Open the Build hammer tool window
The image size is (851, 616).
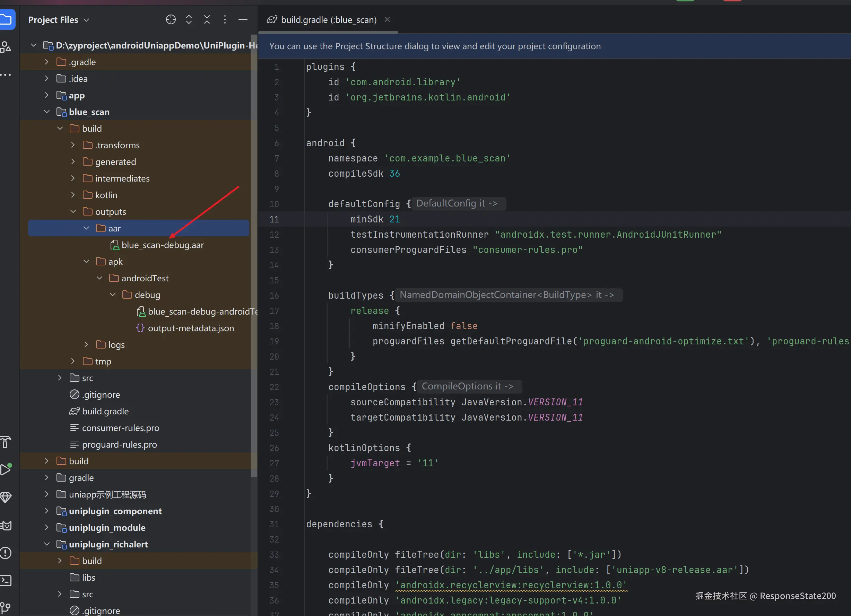point(6,442)
